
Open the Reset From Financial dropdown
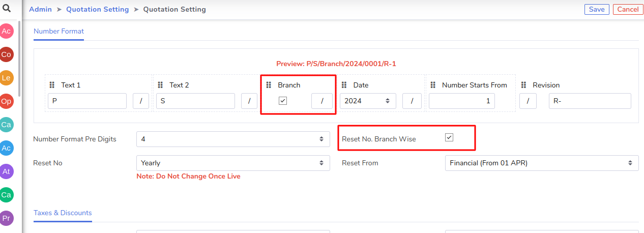pyautogui.click(x=542, y=163)
